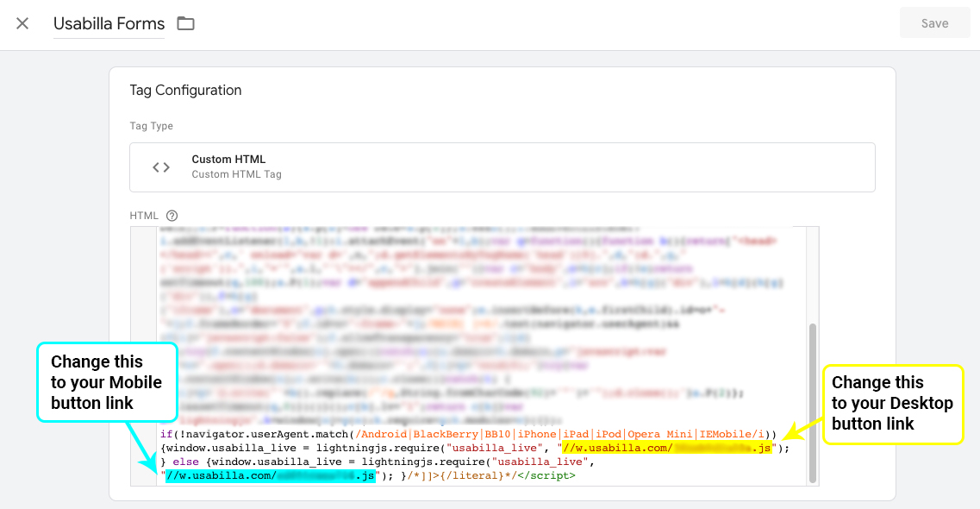980x509 pixels.
Task: Click the "Tag Type" label
Action: (x=151, y=126)
